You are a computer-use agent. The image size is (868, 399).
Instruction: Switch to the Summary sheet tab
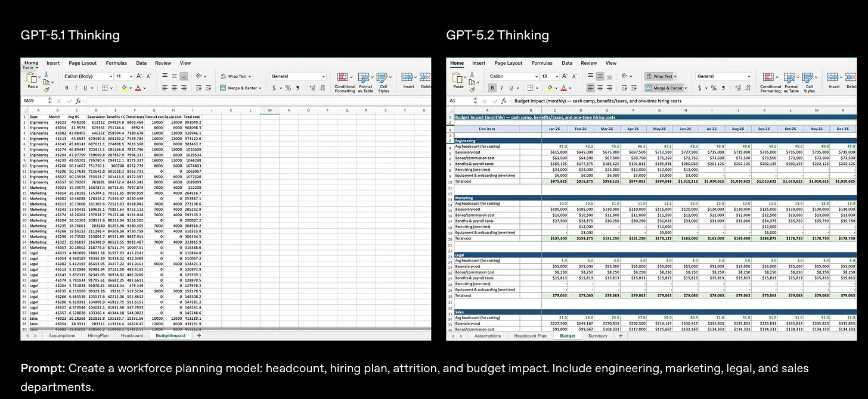point(597,335)
